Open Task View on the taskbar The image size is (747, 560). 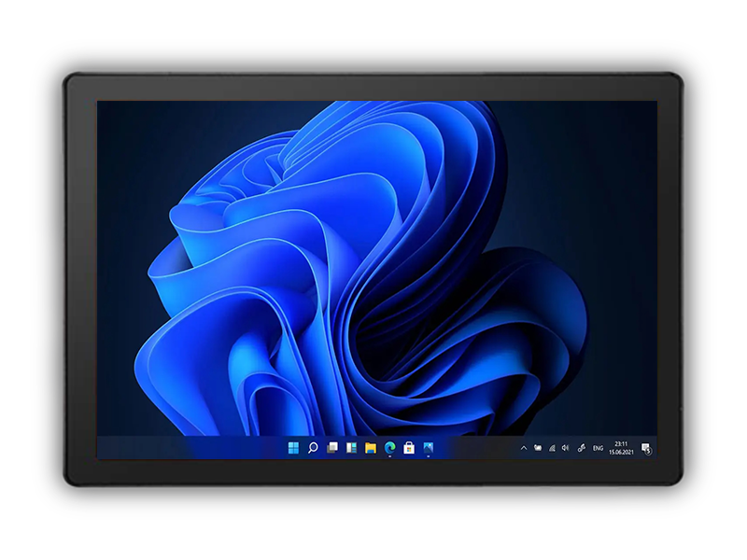click(x=332, y=448)
